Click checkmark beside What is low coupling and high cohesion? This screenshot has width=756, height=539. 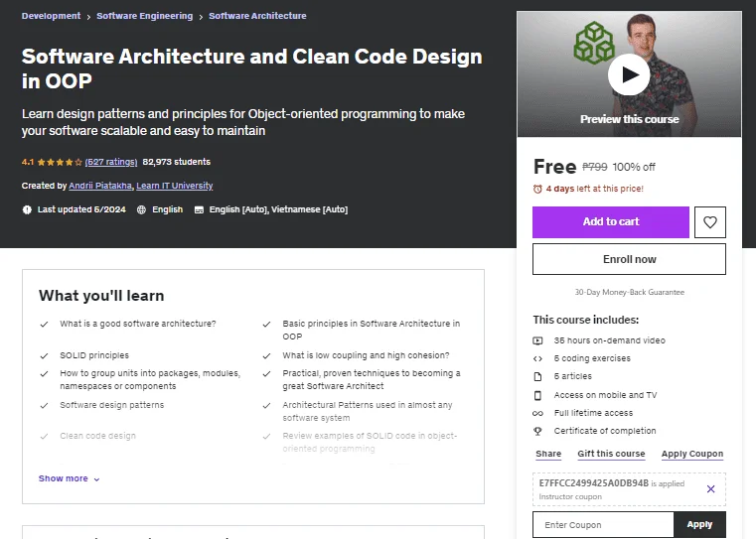point(266,356)
